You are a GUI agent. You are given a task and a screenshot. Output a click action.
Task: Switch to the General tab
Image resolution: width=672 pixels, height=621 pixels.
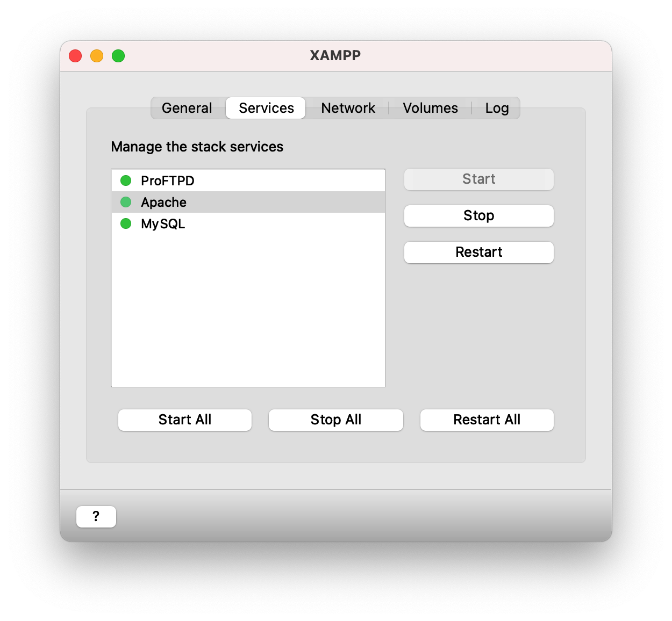pos(187,108)
